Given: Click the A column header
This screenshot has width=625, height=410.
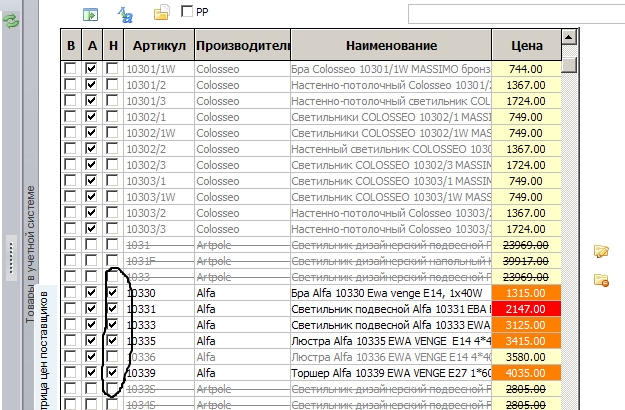Looking at the screenshot, I should (x=92, y=45).
